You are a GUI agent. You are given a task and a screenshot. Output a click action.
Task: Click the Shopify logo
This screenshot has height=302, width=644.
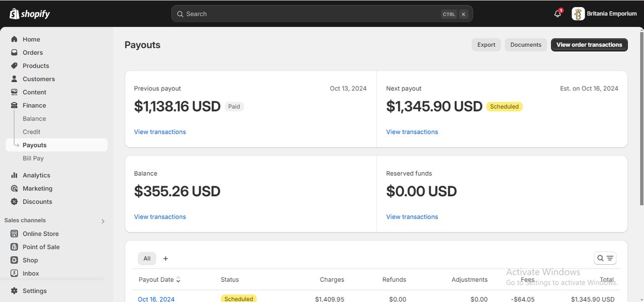tap(30, 14)
